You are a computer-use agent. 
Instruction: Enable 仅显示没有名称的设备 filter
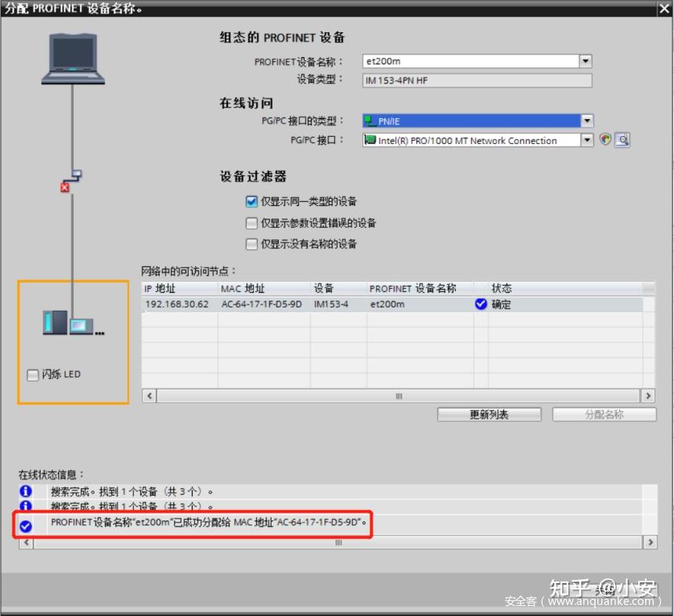click(251, 244)
